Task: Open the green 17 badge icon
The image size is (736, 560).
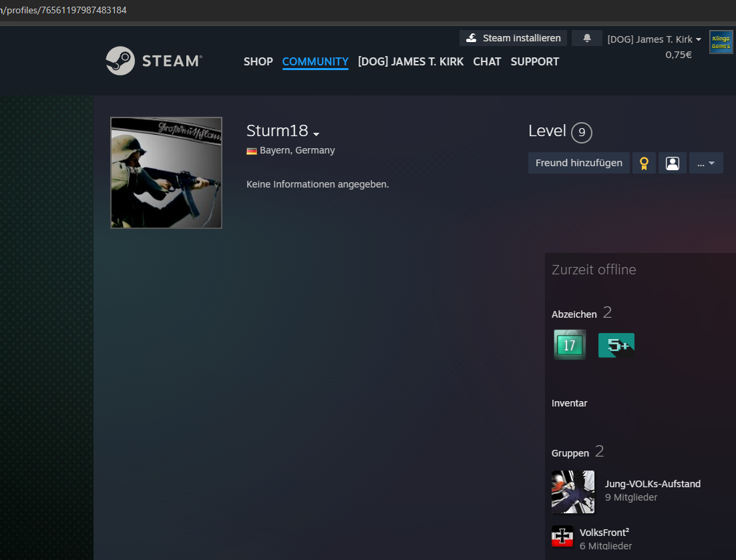Action: click(570, 345)
